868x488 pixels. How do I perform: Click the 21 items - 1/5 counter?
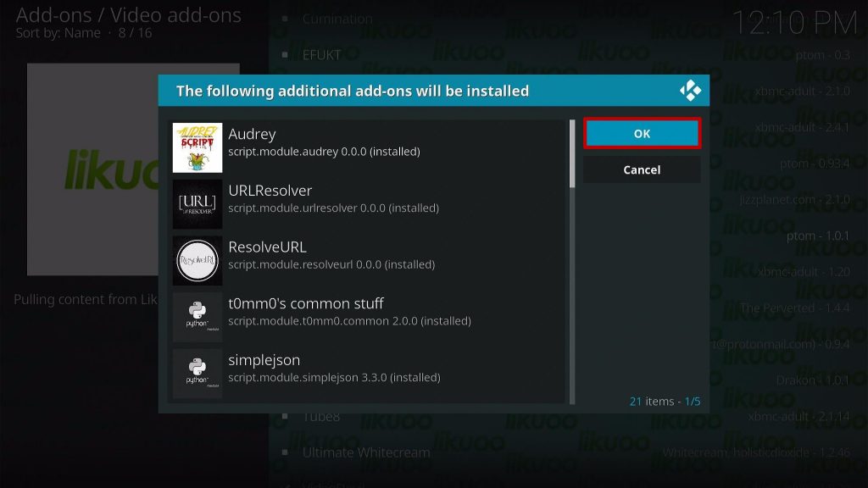pos(665,401)
